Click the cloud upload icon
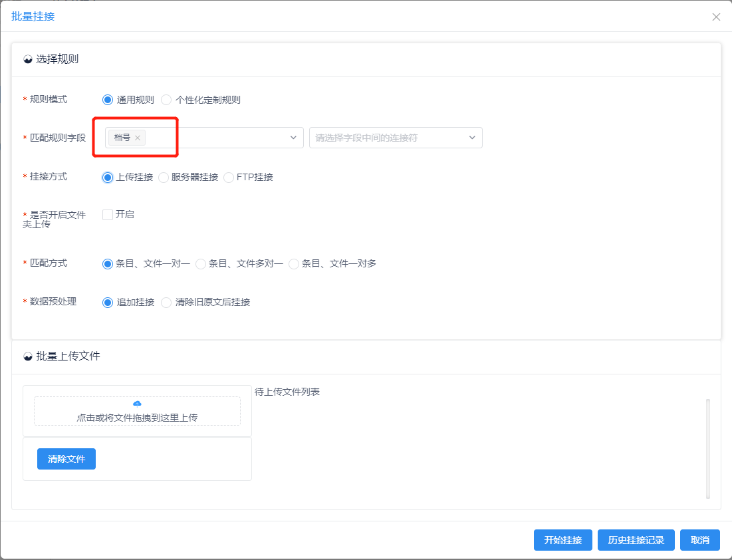Viewport: 732px width, 560px height. (x=137, y=404)
